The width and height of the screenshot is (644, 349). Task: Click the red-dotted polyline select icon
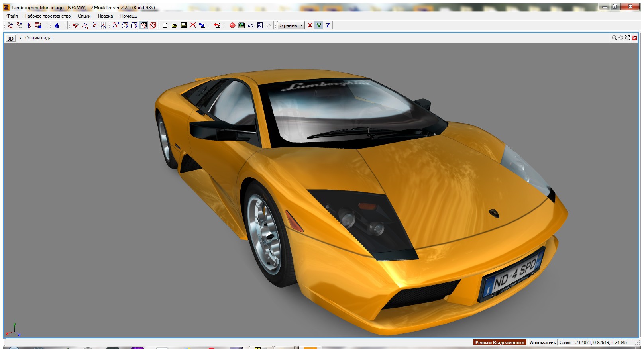coord(116,25)
